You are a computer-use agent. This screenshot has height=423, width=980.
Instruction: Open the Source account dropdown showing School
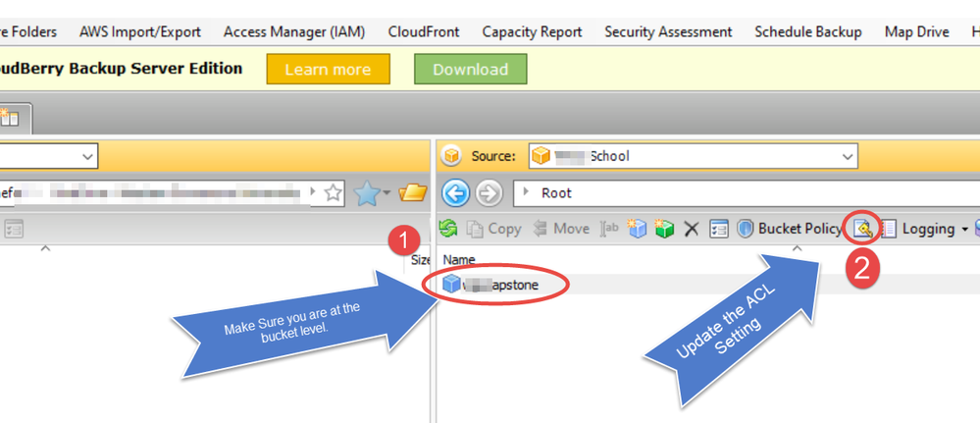pos(694,156)
